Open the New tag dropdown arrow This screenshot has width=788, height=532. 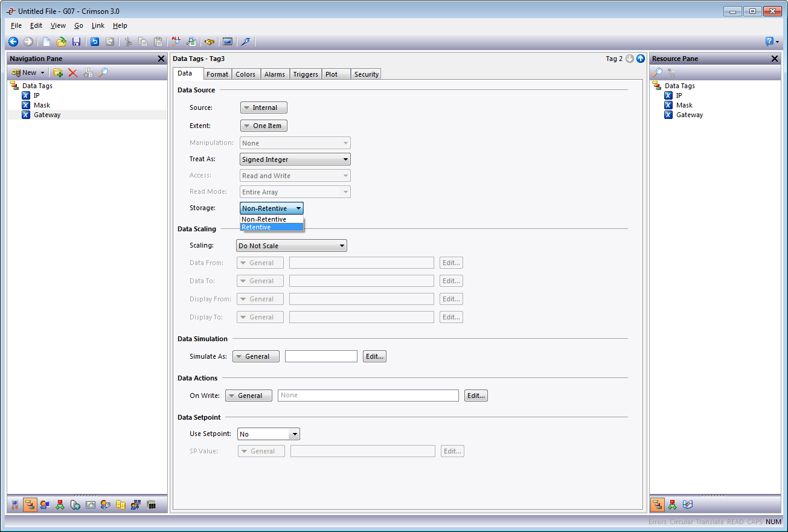pyautogui.click(x=43, y=72)
